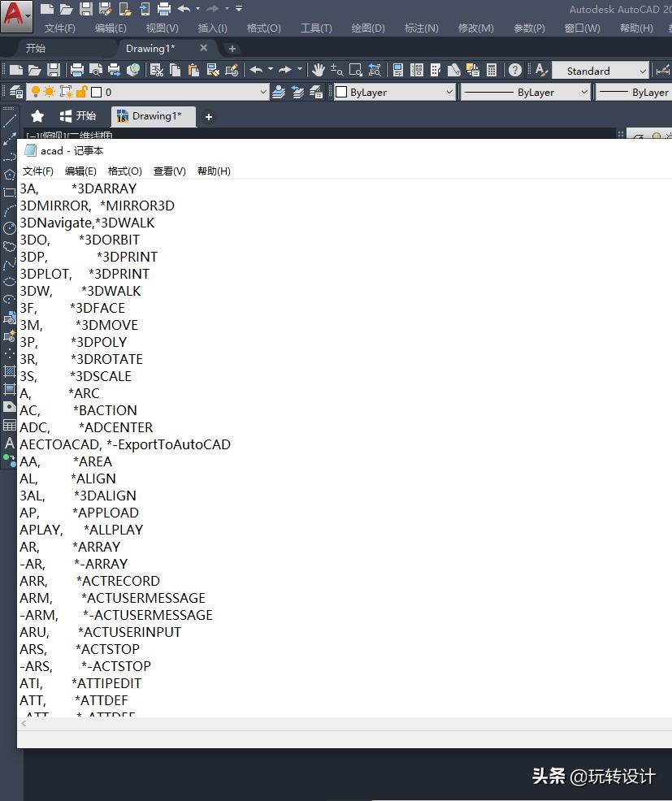
Task: Expand the layer 0 dropdown list
Action: pos(263,92)
